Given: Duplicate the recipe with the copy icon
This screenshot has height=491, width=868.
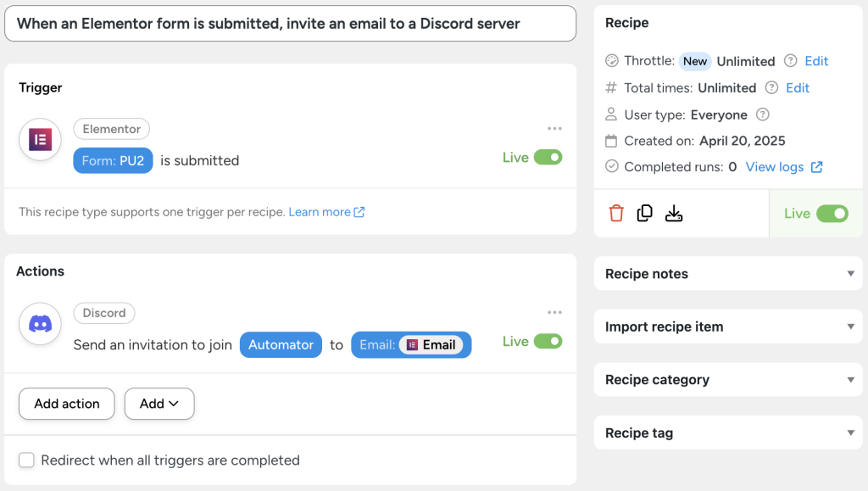Looking at the screenshot, I should point(644,213).
